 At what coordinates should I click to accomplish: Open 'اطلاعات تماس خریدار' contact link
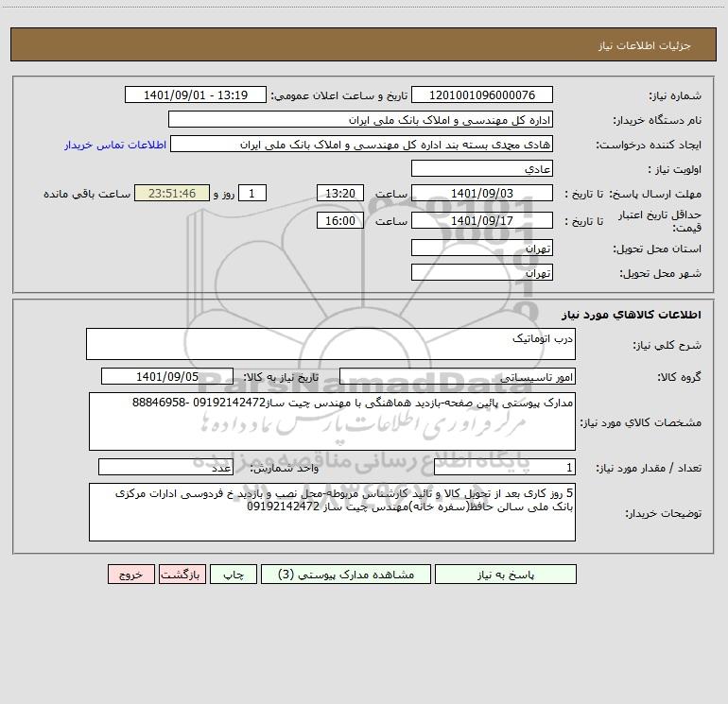tap(115, 145)
